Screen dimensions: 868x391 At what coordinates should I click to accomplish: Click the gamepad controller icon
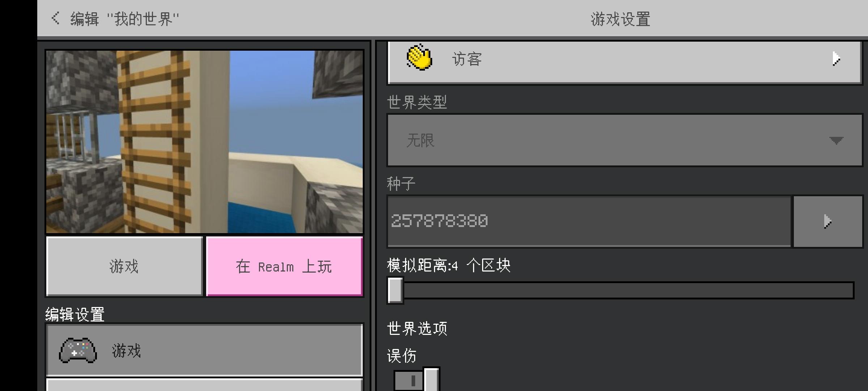coord(78,350)
